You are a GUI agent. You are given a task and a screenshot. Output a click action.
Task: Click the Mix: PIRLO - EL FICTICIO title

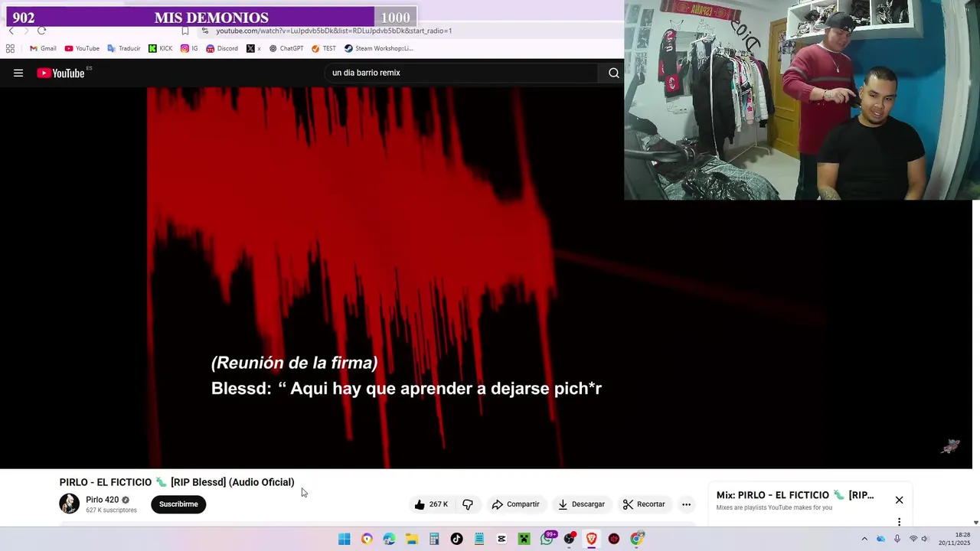point(795,495)
